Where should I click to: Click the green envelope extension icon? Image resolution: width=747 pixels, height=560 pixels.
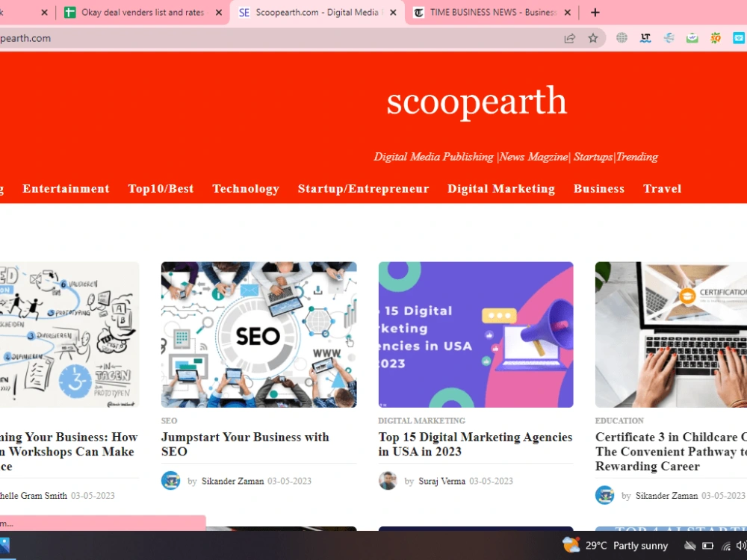(692, 38)
